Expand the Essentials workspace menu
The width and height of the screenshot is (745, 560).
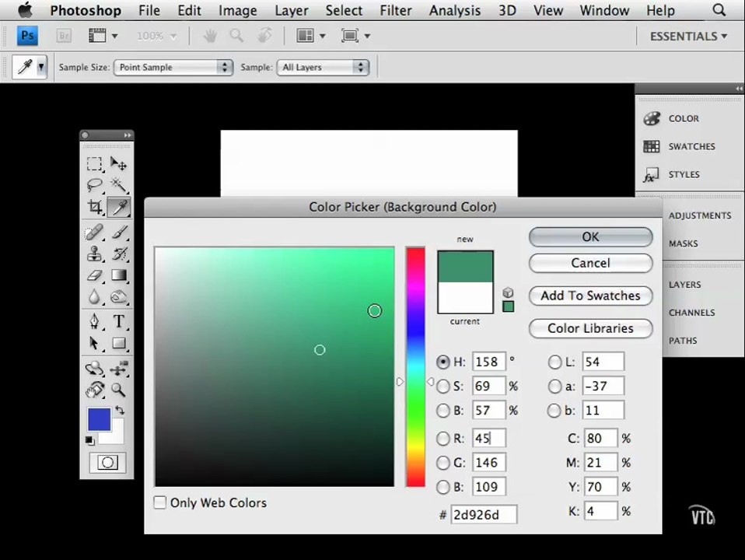(x=688, y=36)
